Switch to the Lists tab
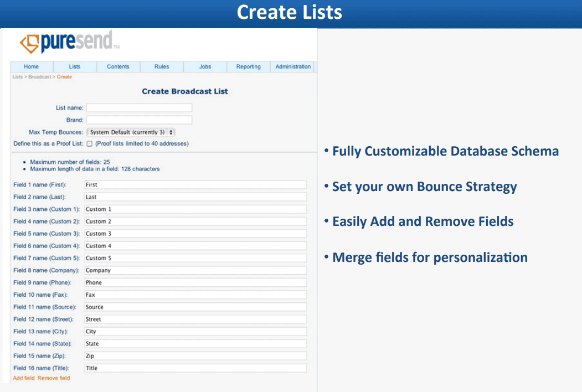Viewport: 582px width, 392px height. [x=75, y=66]
